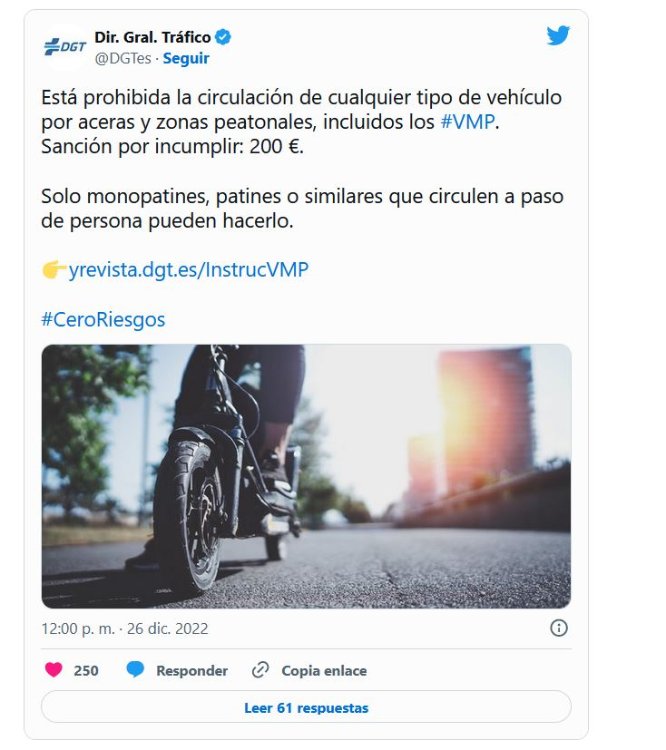Click the blue verified badge
Viewport: 666px width, 750px height.
223,37
